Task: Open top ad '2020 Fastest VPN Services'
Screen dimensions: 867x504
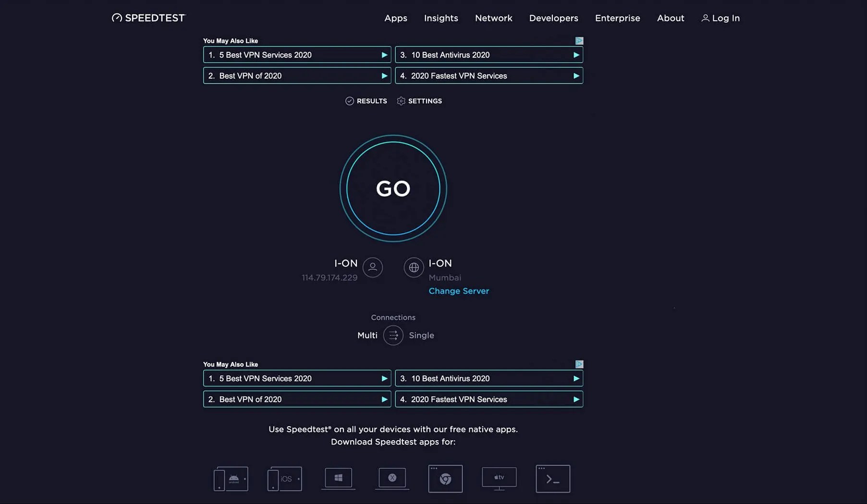Action: click(x=489, y=75)
